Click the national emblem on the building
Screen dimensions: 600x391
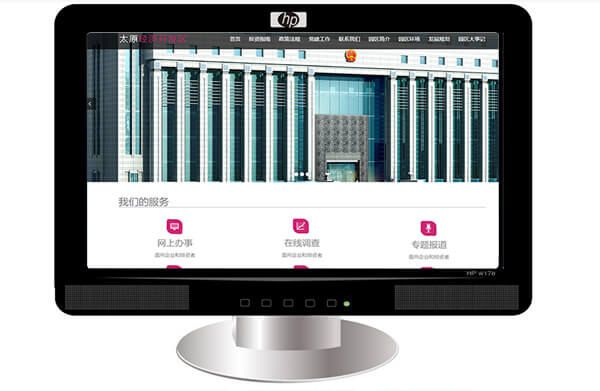coord(350,56)
